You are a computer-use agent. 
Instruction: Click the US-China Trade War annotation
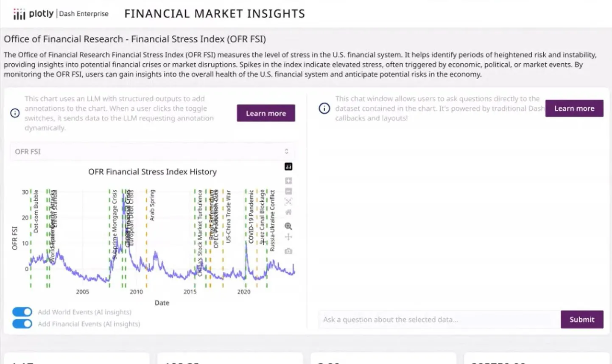[x=228, y=217]
